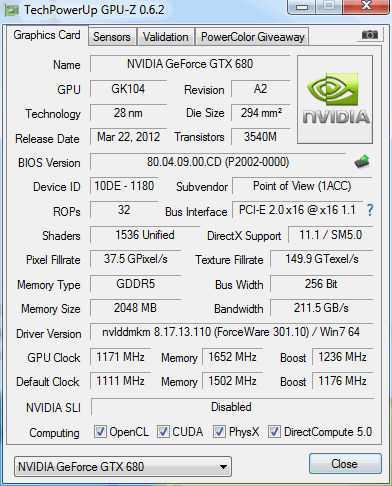
Task: Toggle the CUDA checkbox
Action: point(163,431)
